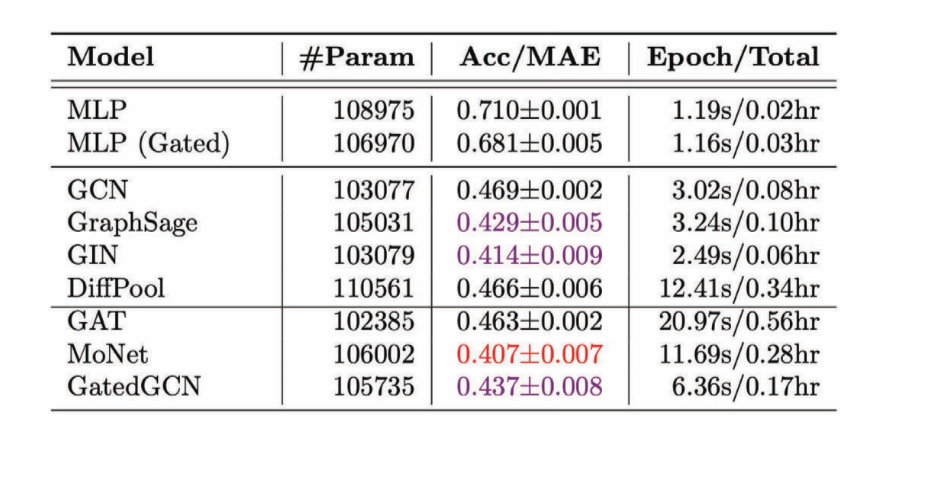Click the 20.97s/0.56hr GAT timing
This screenshot has height=486, width=934.
(739, 322)
